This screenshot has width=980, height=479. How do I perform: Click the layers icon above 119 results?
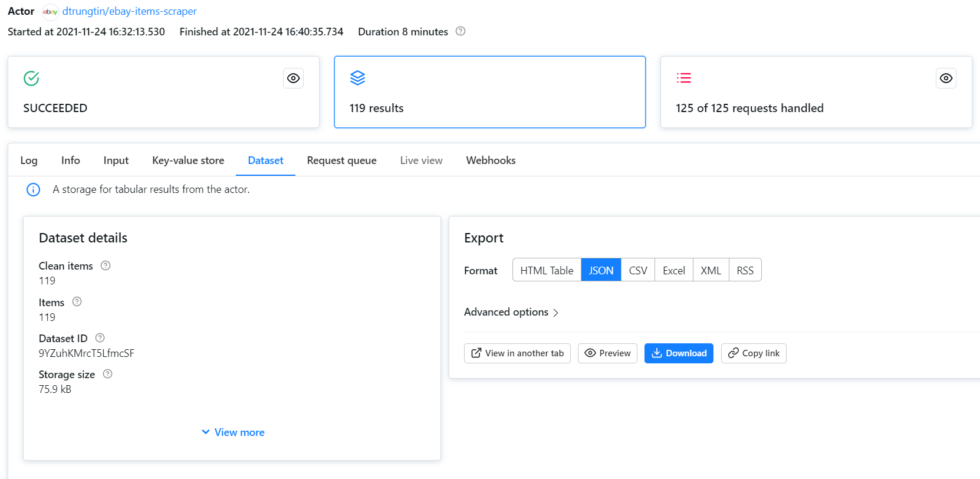[x=357, y=78]
